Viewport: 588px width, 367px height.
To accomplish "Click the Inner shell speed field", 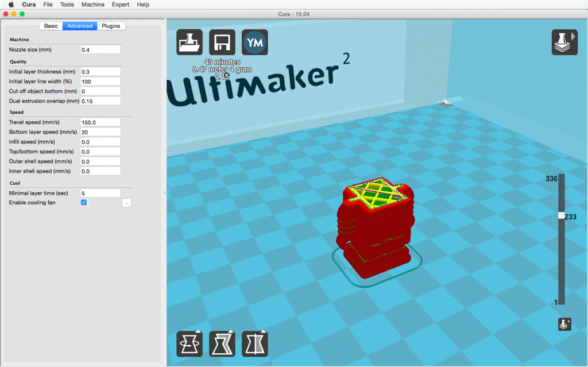I will point(100,171).
